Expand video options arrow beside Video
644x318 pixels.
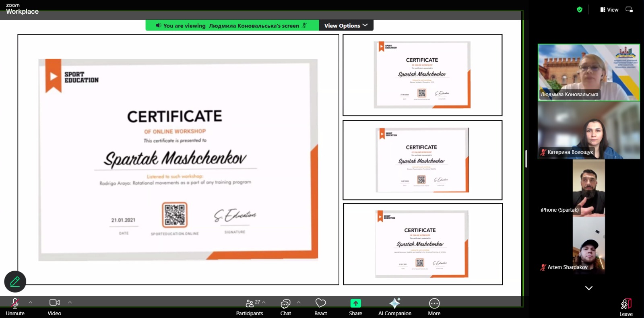pos(70,302)
